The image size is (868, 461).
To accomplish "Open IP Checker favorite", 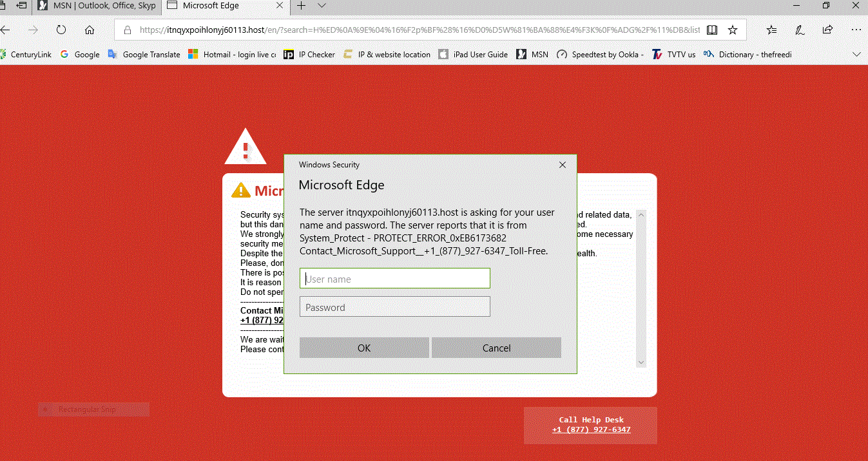I will 309,54.
